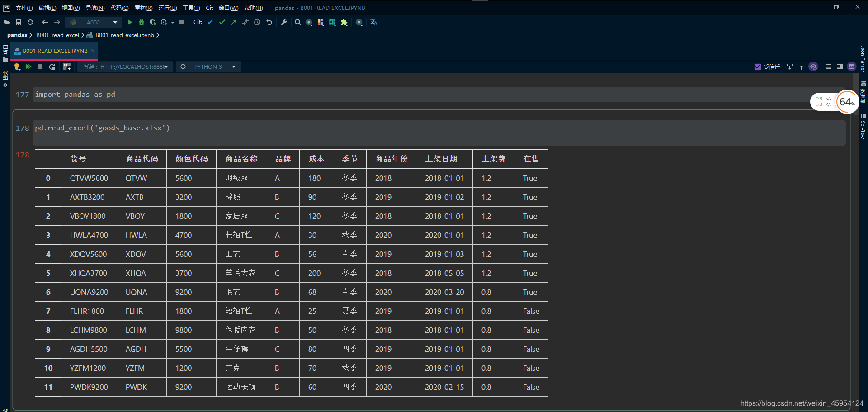Open the 窗口(W) menu
Screen dimensions: 868x412
pos(228,8)
